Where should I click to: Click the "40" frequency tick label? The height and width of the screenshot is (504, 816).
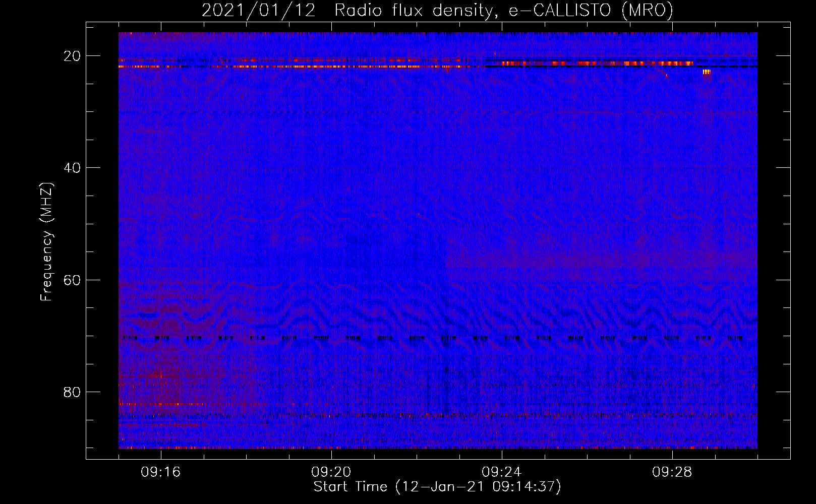73,168
